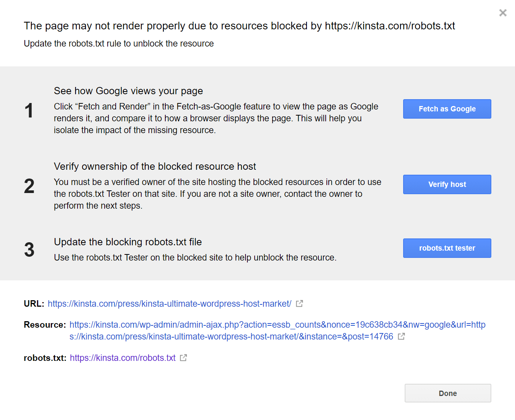The height and width of the screenshot is (420, 515).
Task: Click the step 1 heading text
Action: (128, 91)
